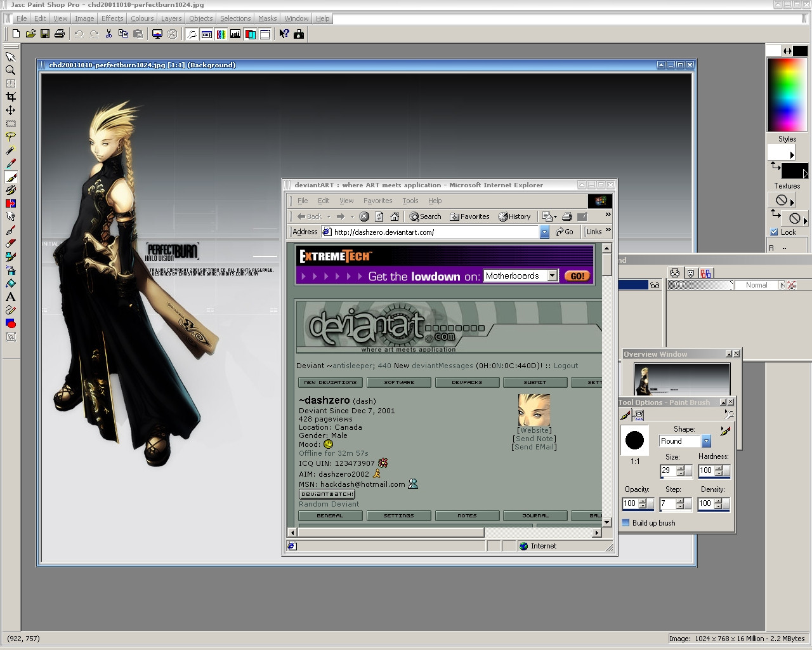This screenshot has width=812, height=650.
Task: Open the Masks menu
Action: point(267,18)
